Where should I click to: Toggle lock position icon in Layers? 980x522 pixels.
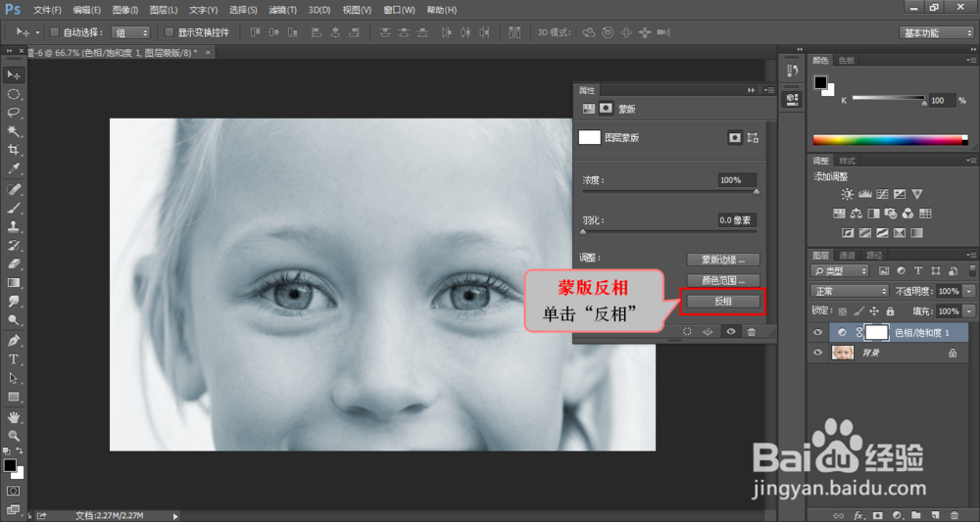click(874, 311)
